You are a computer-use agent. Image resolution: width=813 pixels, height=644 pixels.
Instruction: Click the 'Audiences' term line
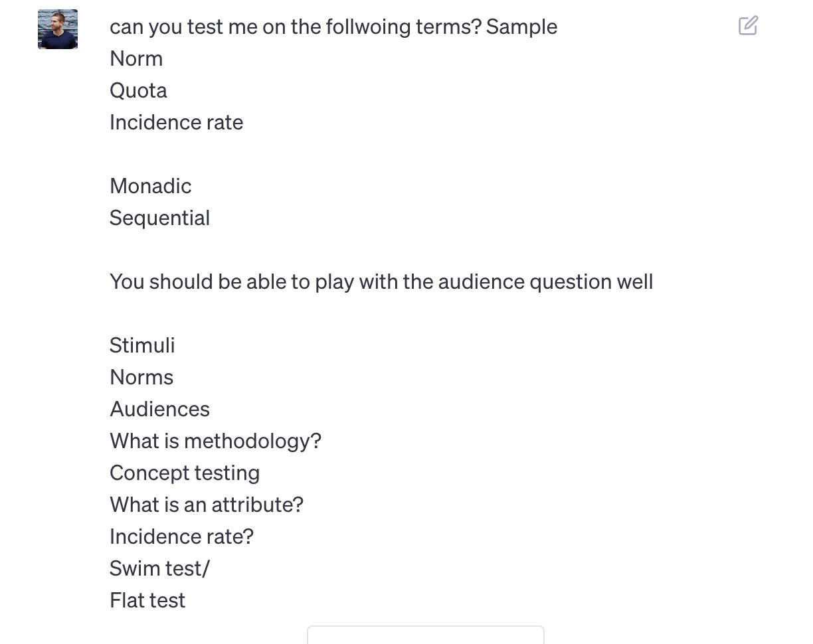click(x=159, y=409)
